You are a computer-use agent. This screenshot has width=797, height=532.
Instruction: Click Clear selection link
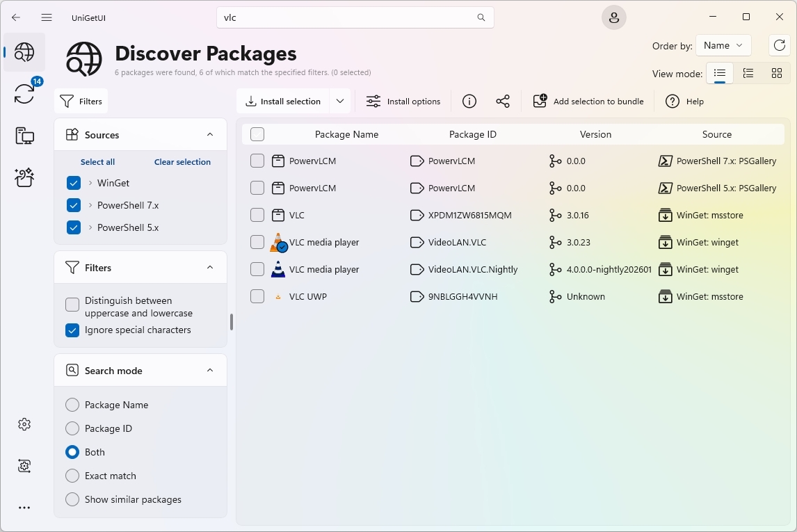[182, 162]
